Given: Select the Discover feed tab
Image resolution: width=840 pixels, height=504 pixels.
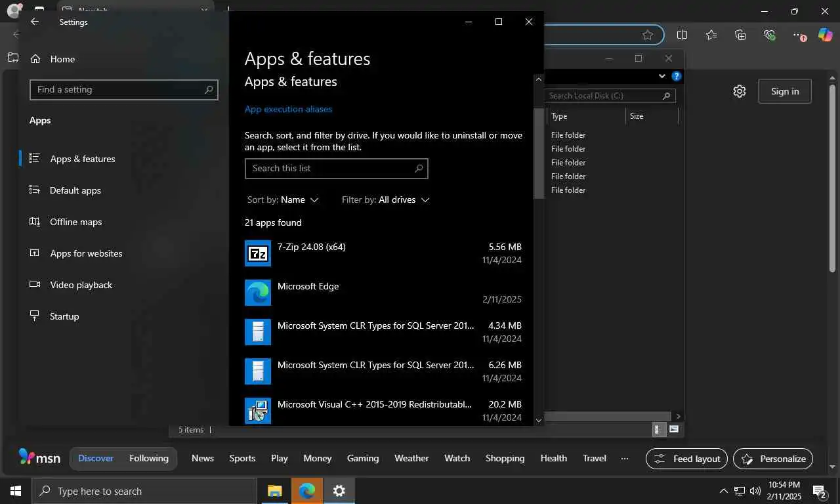Looking at the screenshot, I should (96, 458).
